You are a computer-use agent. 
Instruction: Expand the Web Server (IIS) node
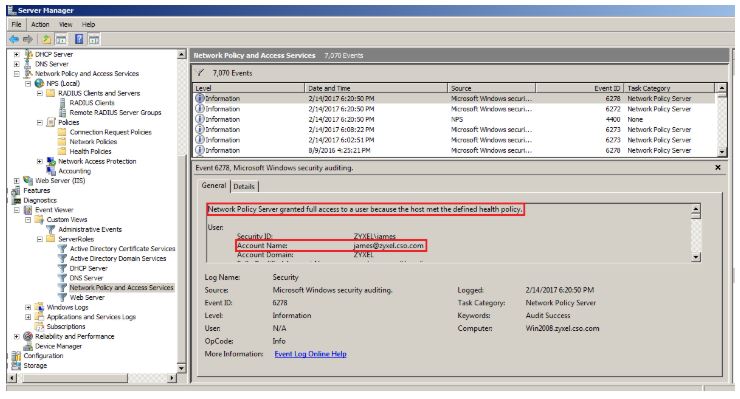tap(17, 181)
